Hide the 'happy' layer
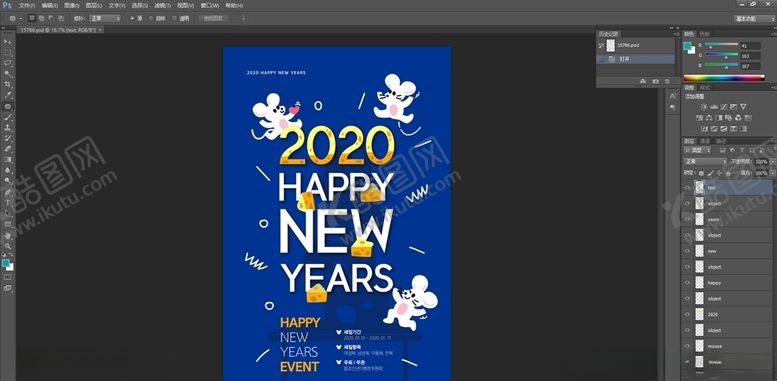 click(x=687, y=282)
